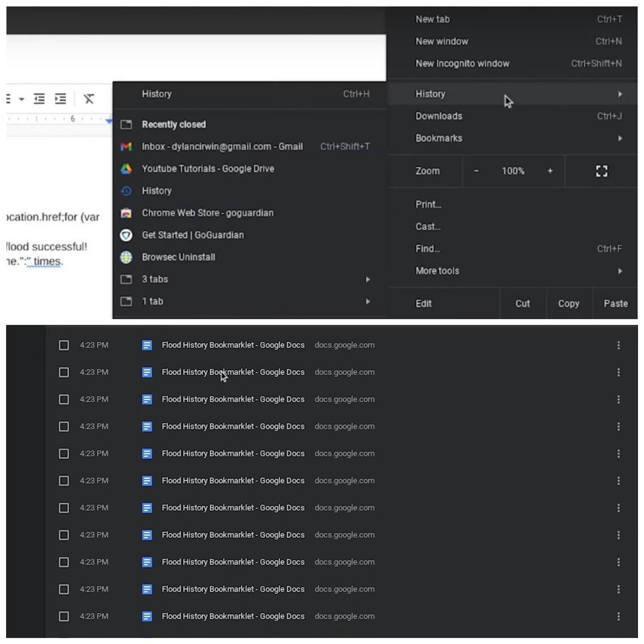Select Print... in the Chrome menu
This screenshot has width=644, height=644.
pyautogui.click(x=512, y=204)
